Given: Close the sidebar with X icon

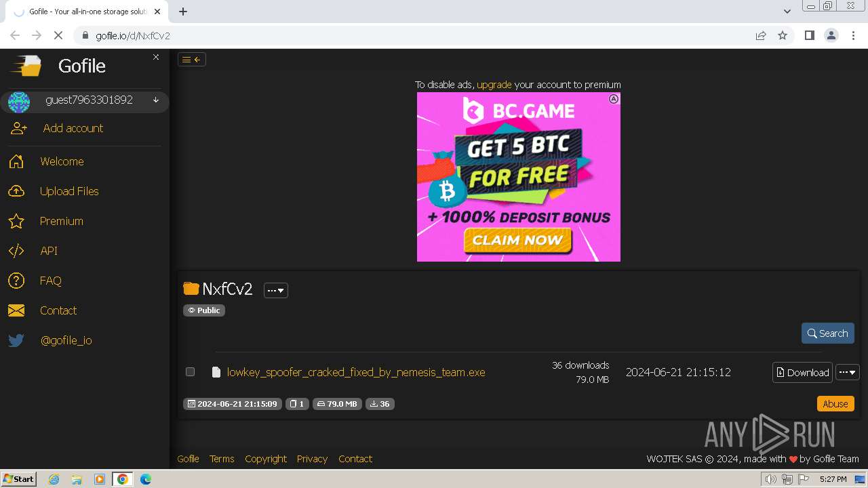Looking at the screenshot, I should click(156, 57).
